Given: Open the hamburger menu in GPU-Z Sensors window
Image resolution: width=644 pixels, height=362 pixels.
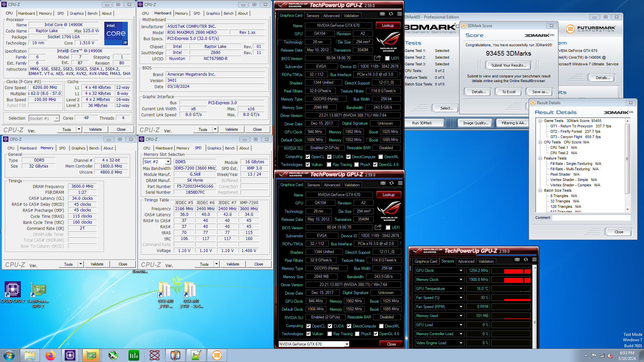Looking at the screenshot, I should 534,259.
